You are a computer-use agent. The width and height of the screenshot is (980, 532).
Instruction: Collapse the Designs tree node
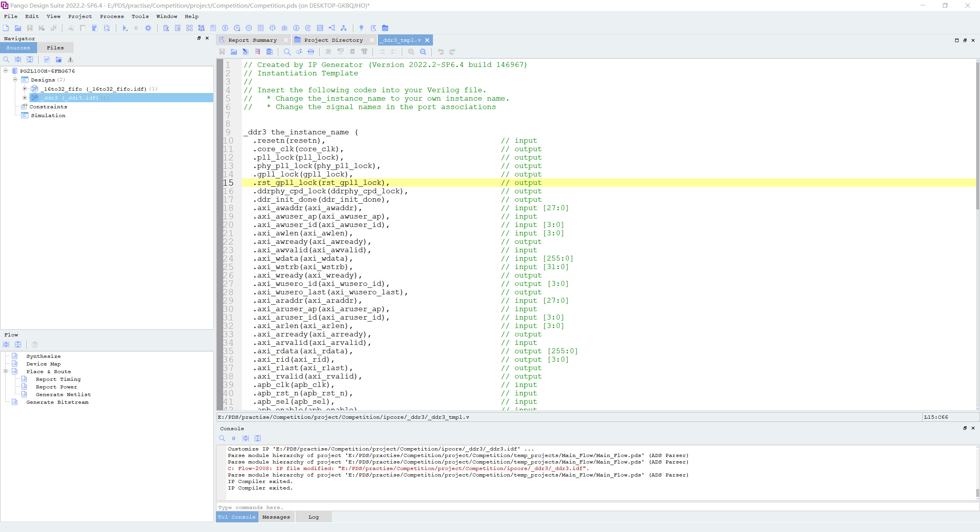[x=15, y=80]
